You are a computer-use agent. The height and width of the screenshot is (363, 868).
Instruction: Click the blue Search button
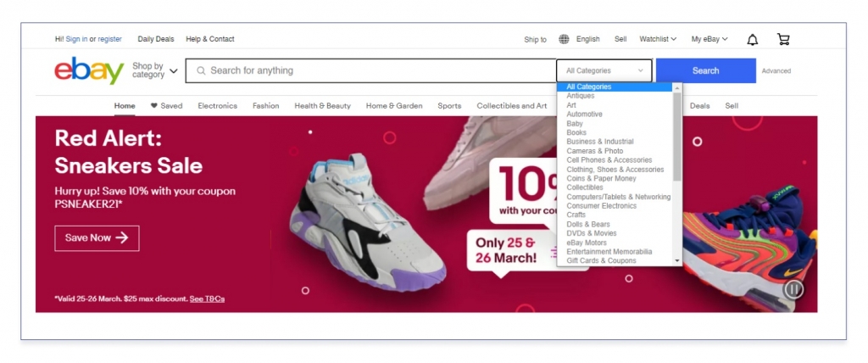coord(706,70)
